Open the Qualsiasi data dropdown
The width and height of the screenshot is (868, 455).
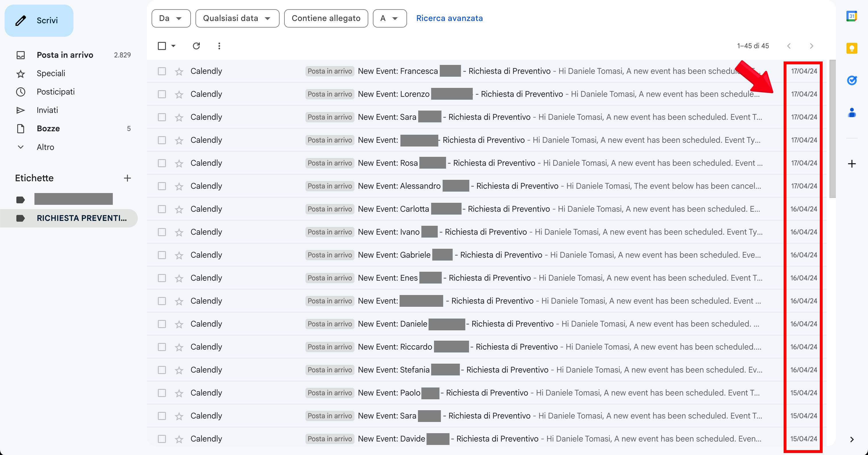[x=237, y=18]
